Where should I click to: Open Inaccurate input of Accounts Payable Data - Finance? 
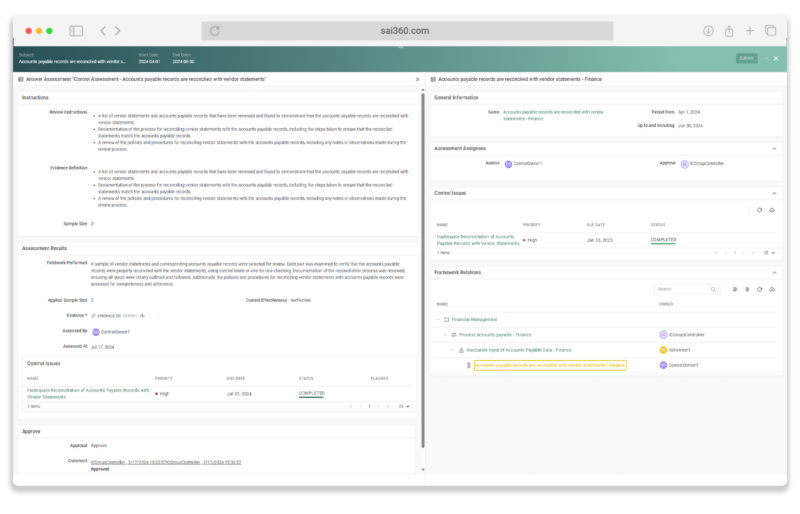click(519, 350)
